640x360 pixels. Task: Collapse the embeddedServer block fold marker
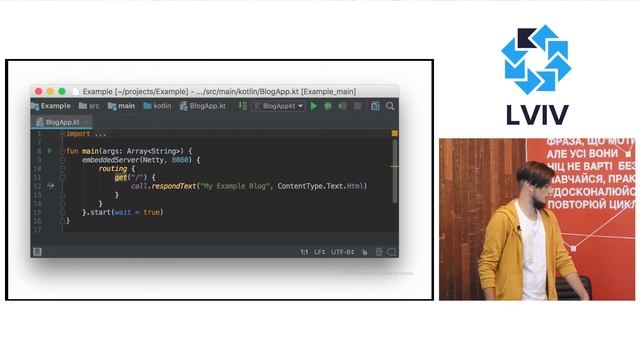[62, 160]
